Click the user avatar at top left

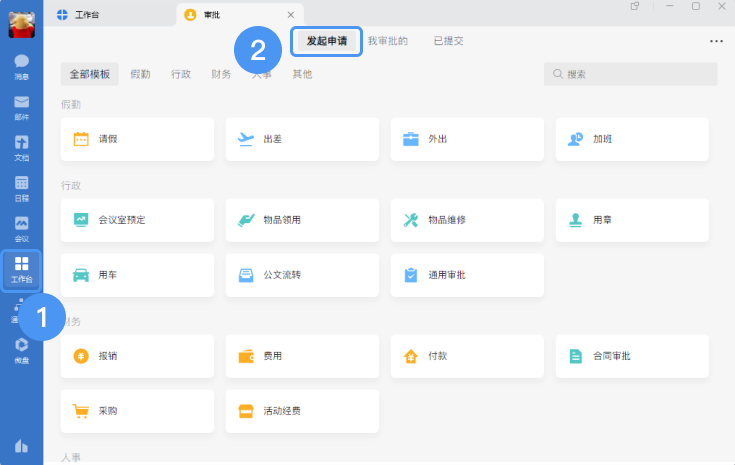coord(21,24)
